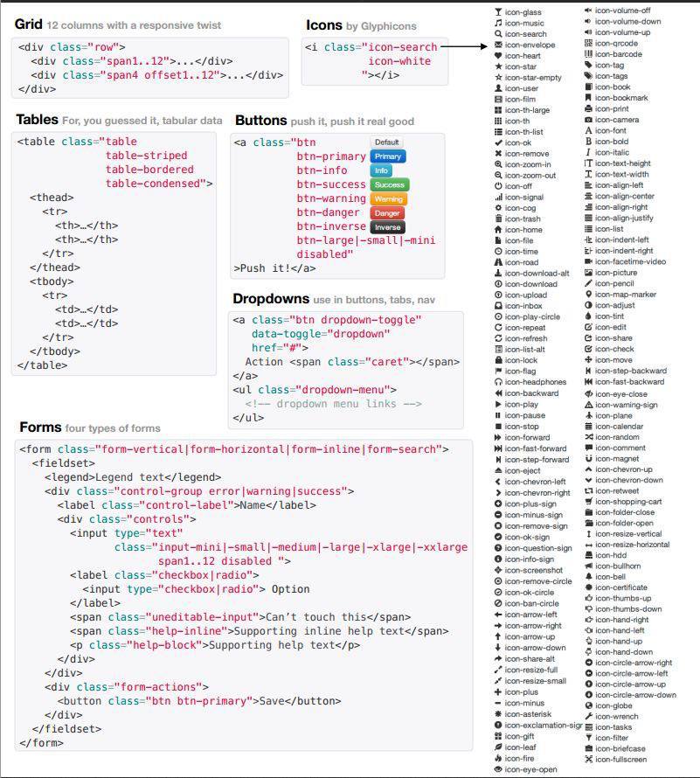Click the icon-heart glyph
The height and width of the screenshot is (778, 700).
(498, 56)
